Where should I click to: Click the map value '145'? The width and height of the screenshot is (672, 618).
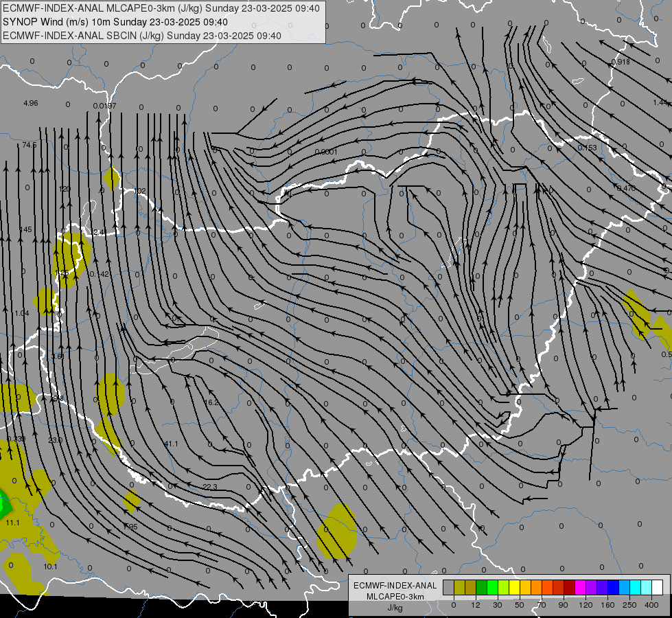pos(25,229)
